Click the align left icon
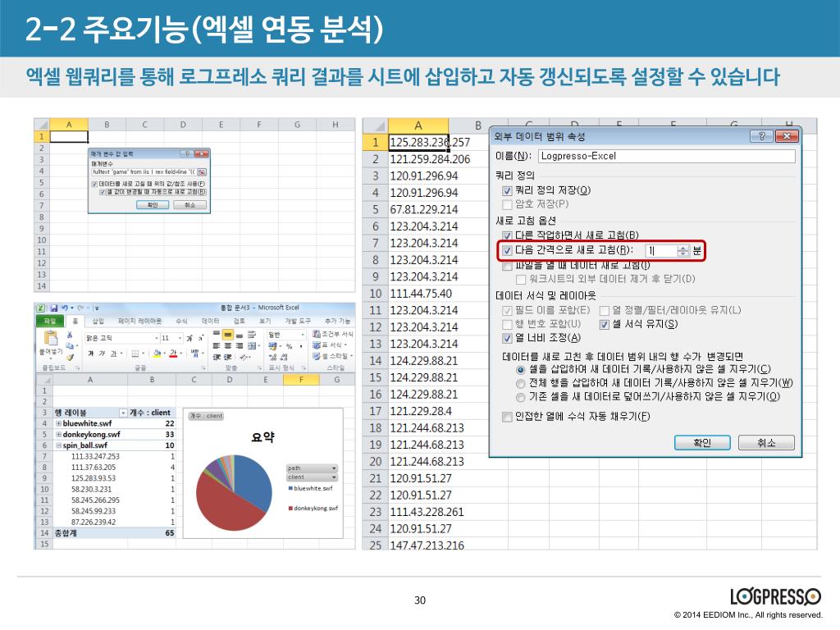This screenshot has width=840, height=630. click(x=217, y=345)
